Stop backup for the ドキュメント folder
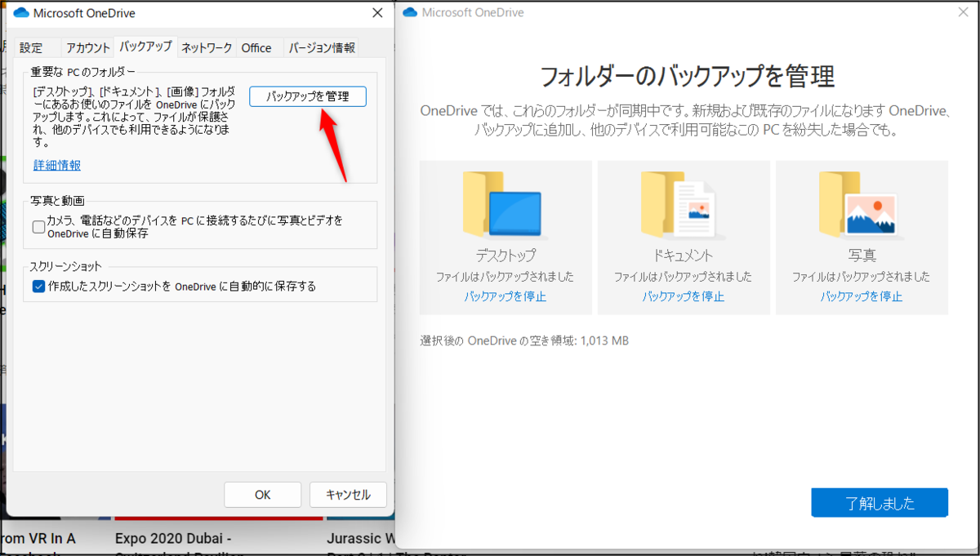 click(x=684, y=296)
